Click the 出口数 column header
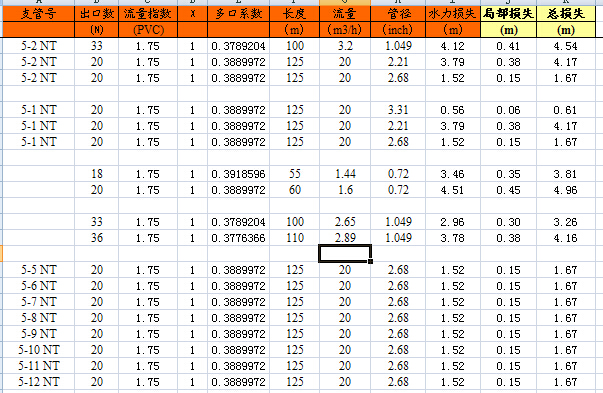Image resolution: width=603 pixels, height=393 pixels. (97, 14)
